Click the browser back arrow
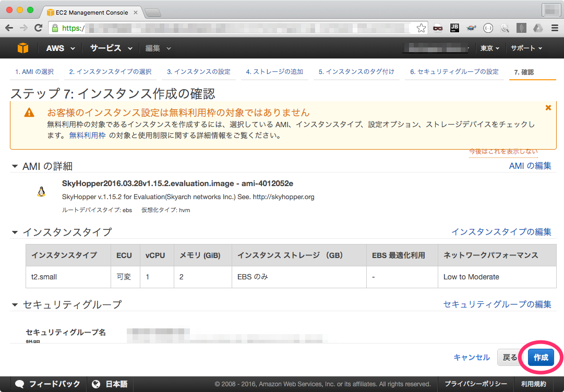564x392 pixels. (x=9, y=28)
